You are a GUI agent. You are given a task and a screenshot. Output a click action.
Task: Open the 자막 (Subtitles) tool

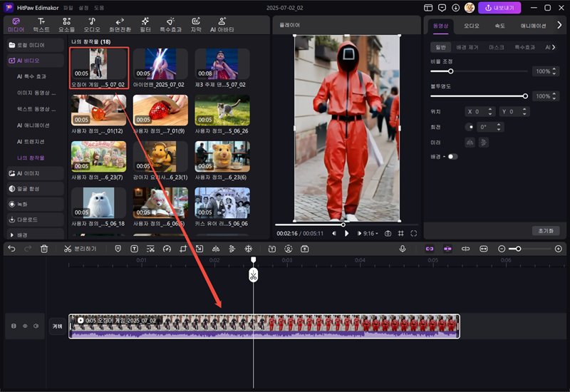coord(196,25)
